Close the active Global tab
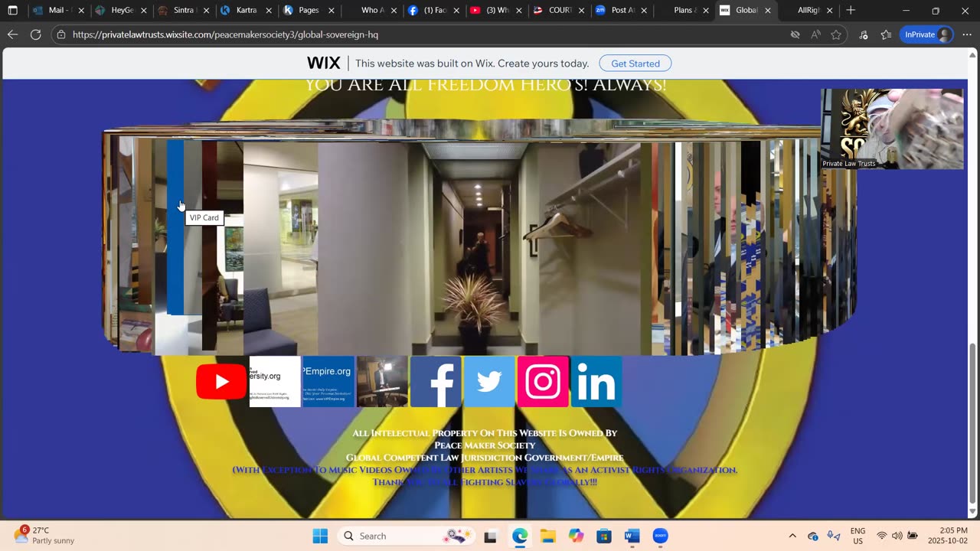The width and height of the screenshot is (980, 551). tap(768, 11)
